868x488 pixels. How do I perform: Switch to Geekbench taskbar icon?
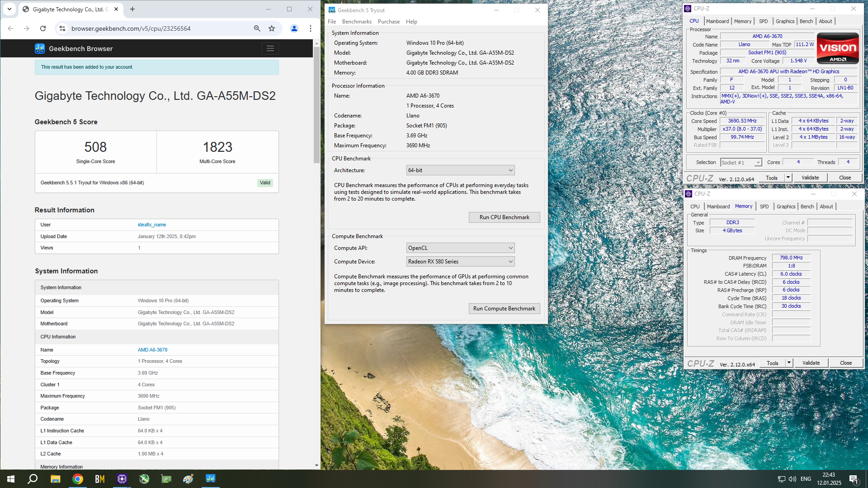click(211, 479)
